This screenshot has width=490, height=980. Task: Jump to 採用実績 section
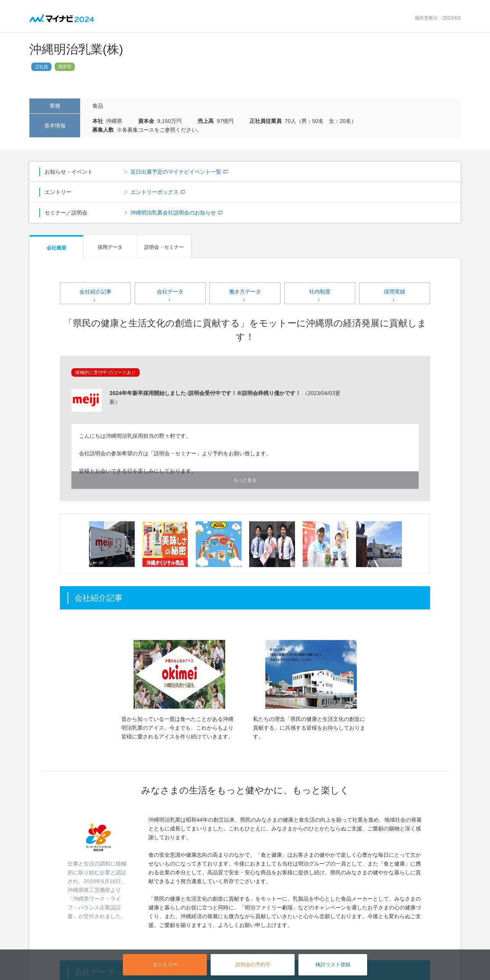(x=395, y=293)
